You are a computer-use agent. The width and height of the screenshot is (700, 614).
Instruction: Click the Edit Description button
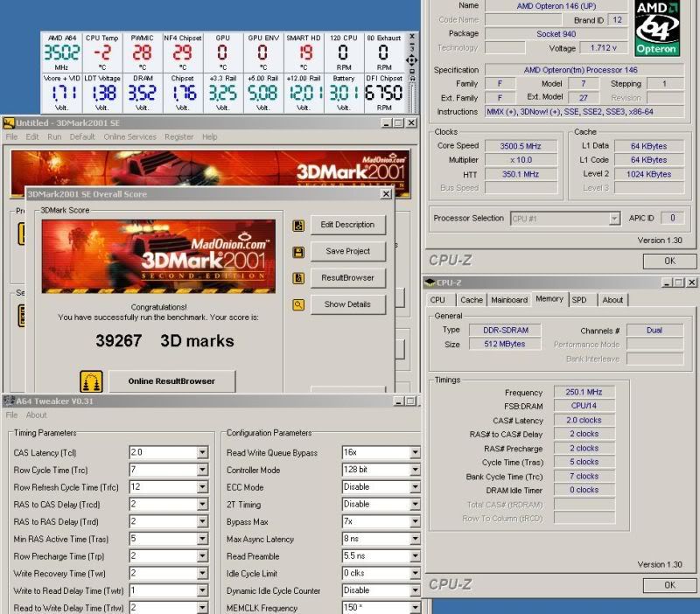click(347, 225)
